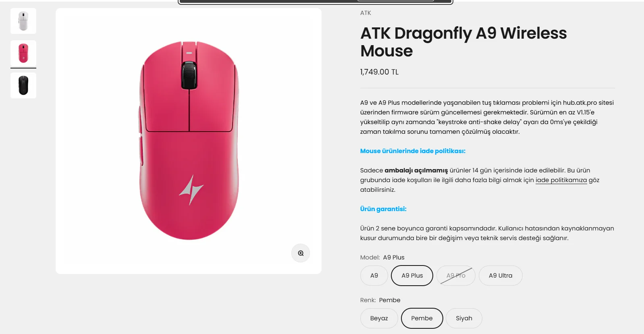Image resolution: width=644 pixels, height=334 pixels.
Task: Select Pembe color option
Action: coord(422,318)
